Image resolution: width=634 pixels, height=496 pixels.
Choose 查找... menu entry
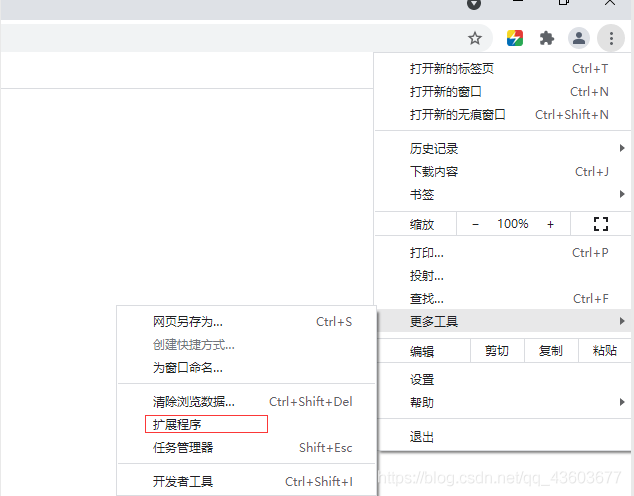503,299
